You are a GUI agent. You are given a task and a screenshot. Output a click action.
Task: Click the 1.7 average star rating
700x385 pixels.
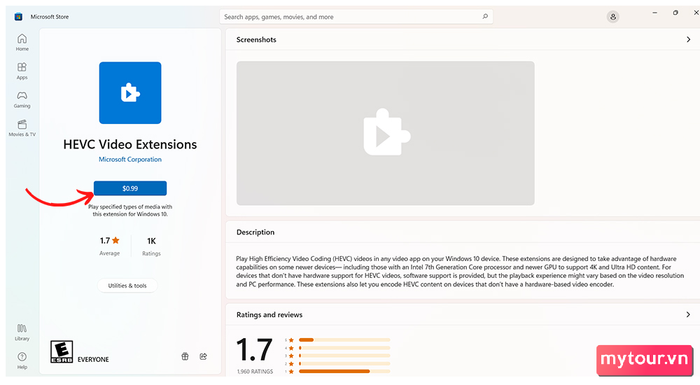click(x=109, y=246)
